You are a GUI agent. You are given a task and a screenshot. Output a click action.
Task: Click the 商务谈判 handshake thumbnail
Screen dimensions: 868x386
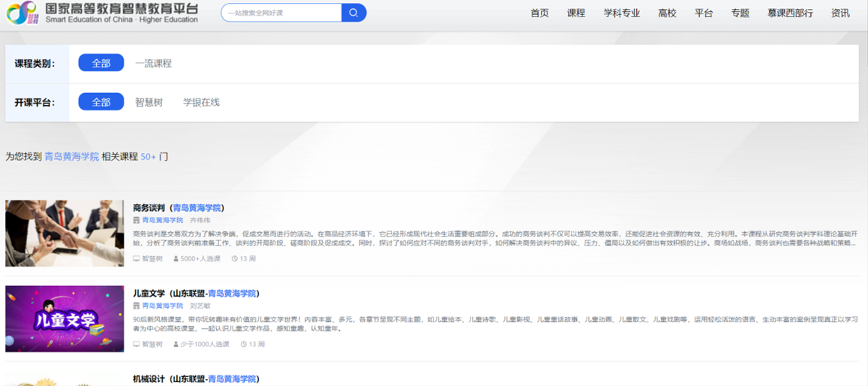(65, 234)
